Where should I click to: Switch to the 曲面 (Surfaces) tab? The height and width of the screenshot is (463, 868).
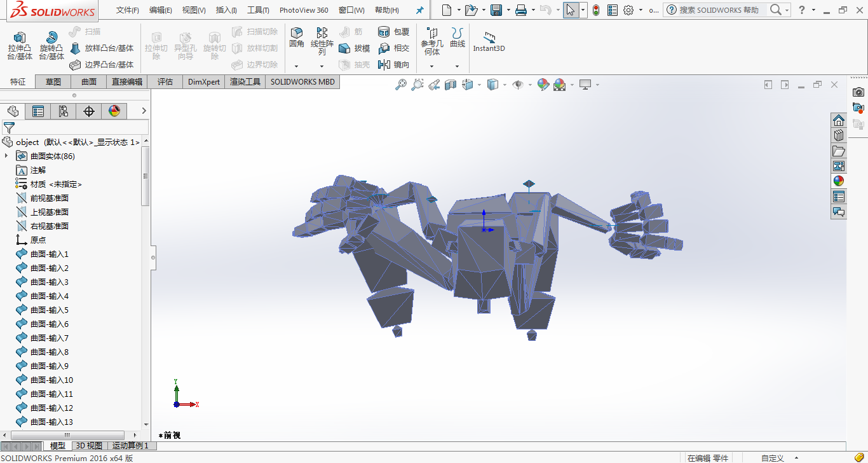tap(88, 81)
